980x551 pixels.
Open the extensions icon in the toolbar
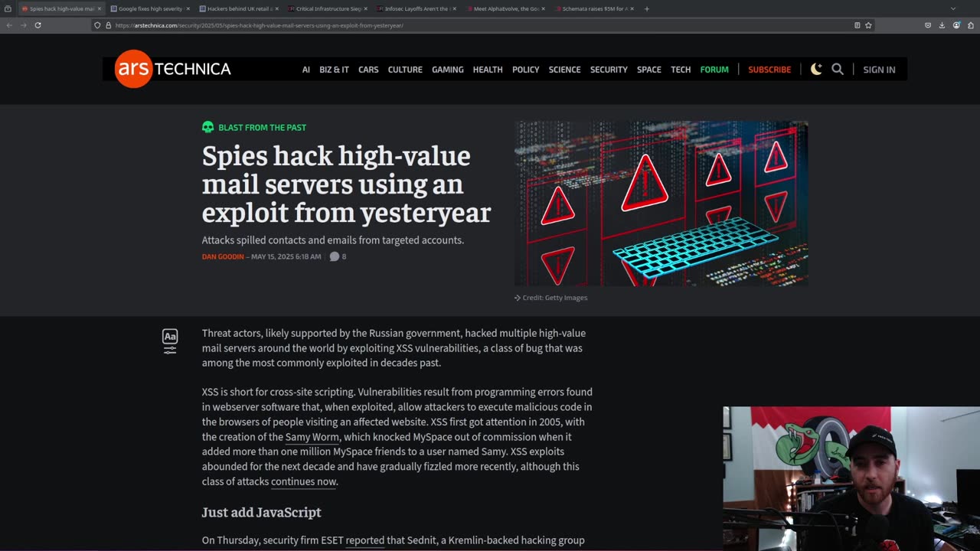pos(970,25)
